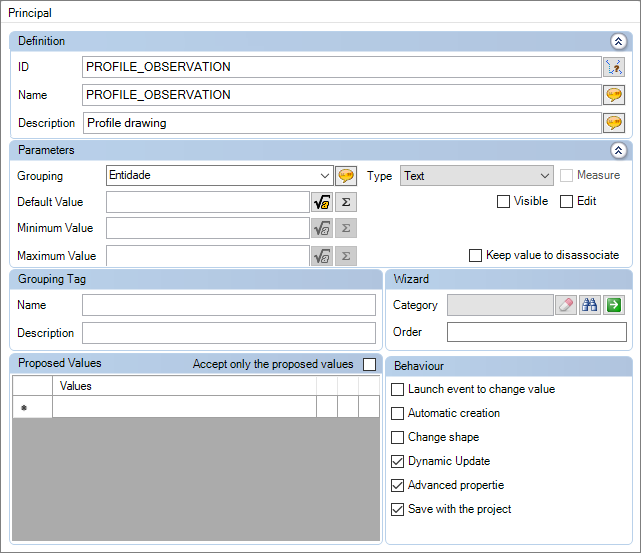Click the Minimum Value input field
Viewport: 641px width, 553px height.
click(208, 228)
